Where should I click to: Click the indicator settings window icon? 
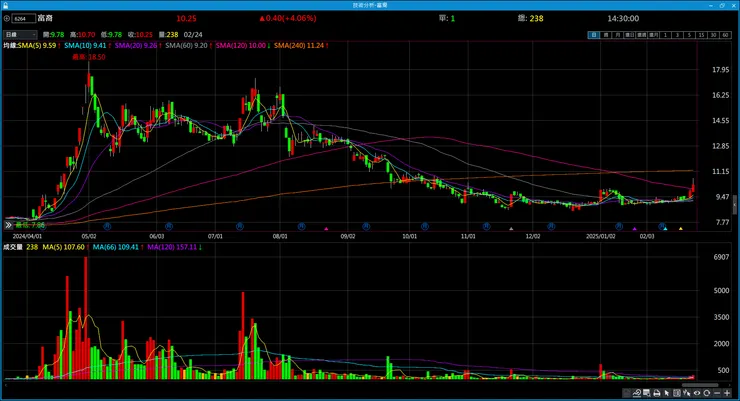647,393
